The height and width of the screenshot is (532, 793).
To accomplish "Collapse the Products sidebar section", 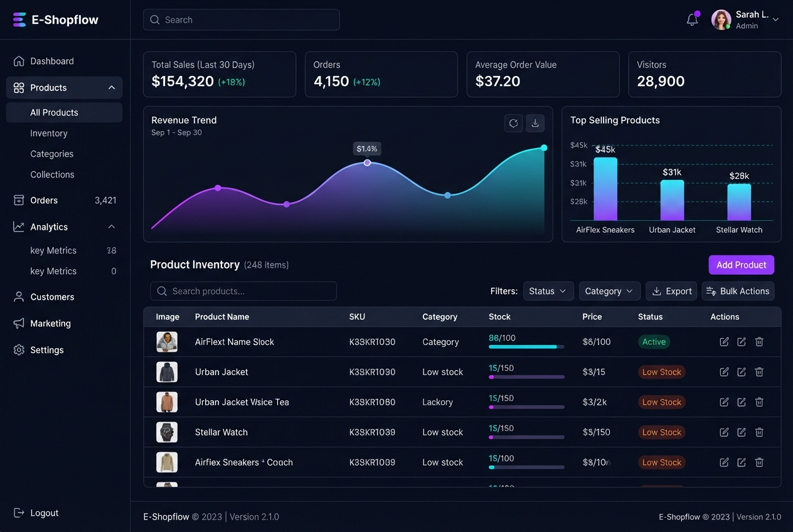I will pos(112,88).
